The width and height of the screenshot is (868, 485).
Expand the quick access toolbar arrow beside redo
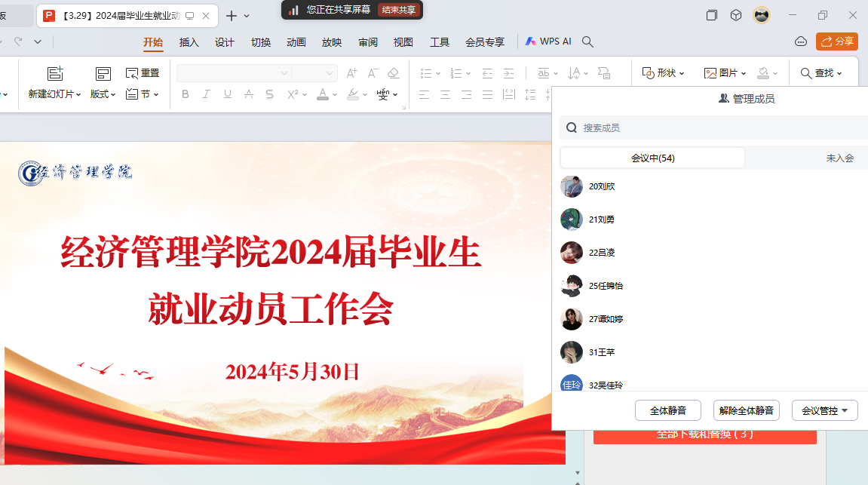tap(38, 41)
